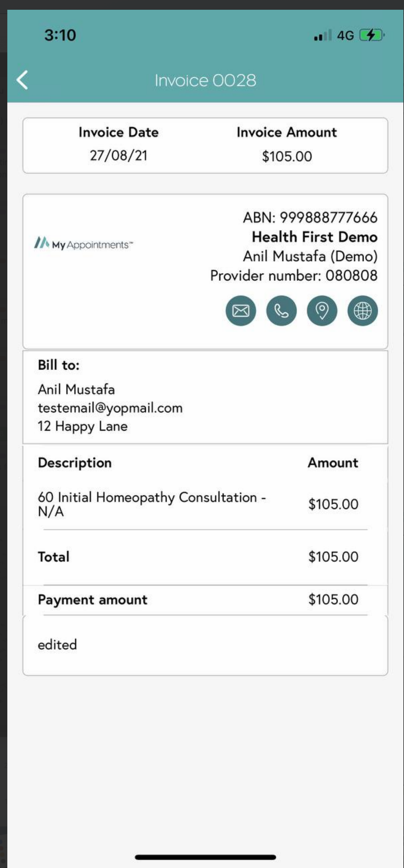Tap the Invoice 0028 title
This screenshot has width=404, height=868.
point(205,80)
